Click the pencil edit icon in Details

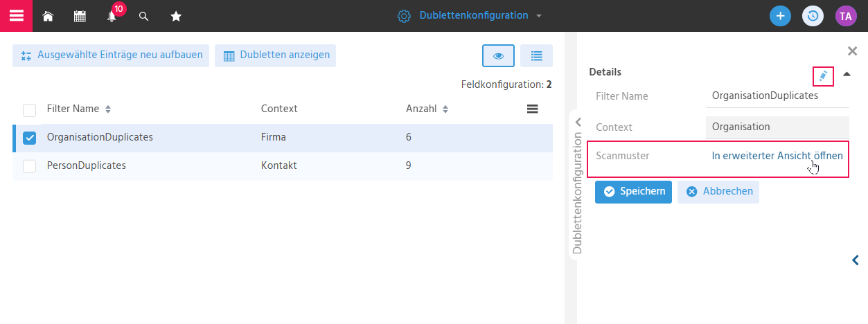tap(823, 75)
